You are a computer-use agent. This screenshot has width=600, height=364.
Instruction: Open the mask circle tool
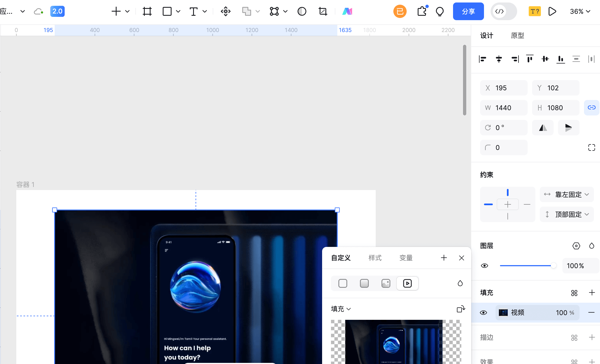302,11
